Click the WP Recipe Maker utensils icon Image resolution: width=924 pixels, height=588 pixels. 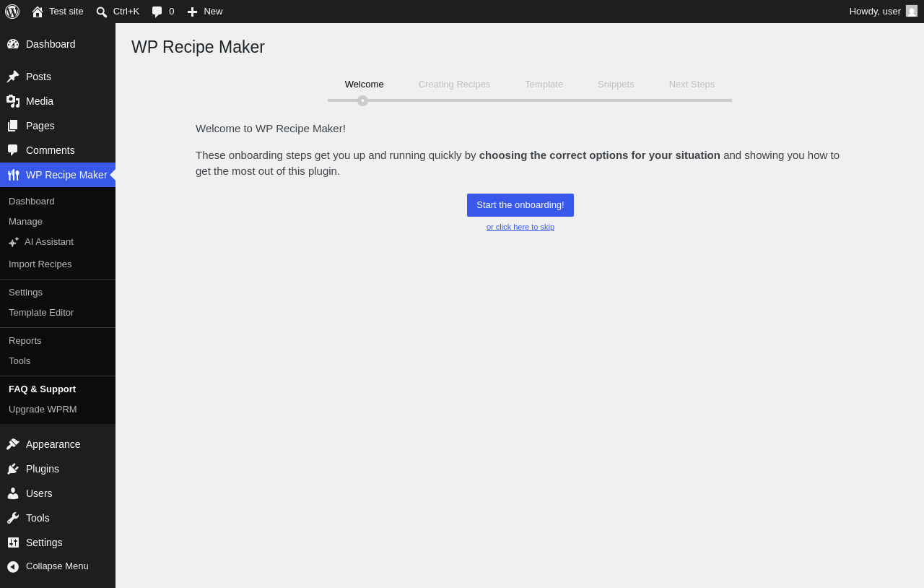click(13, 175)
